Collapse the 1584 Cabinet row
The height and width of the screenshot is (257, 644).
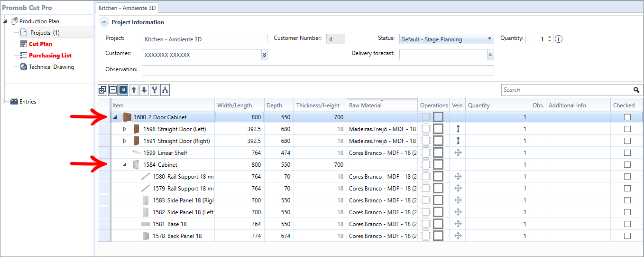tap(125, 165)
